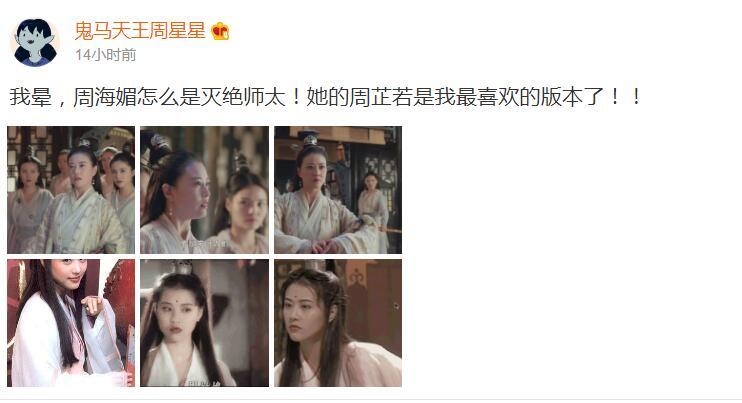Open thumbnail of seated woman holding a sword

coord(338,190)
